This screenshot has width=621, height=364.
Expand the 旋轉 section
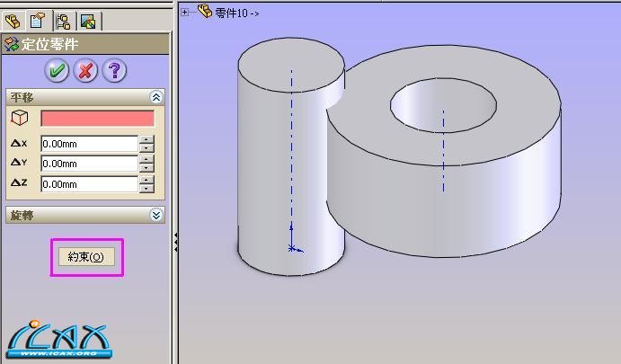(156, 215)
